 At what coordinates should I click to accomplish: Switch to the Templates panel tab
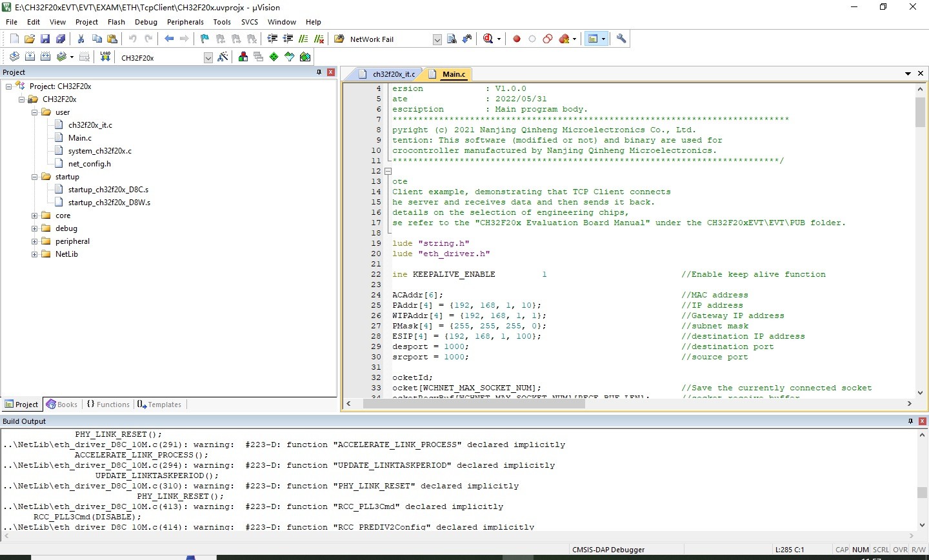(159, 405)
